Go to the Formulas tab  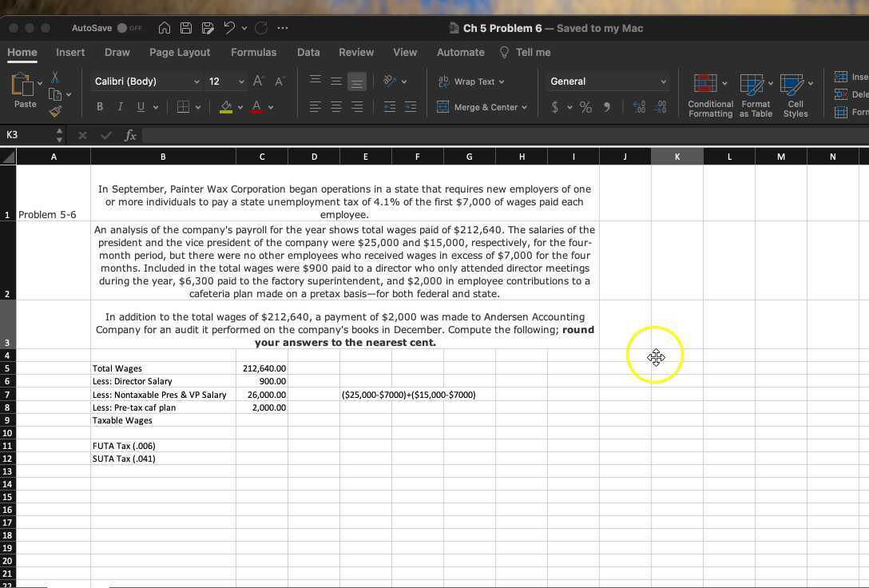253,52
